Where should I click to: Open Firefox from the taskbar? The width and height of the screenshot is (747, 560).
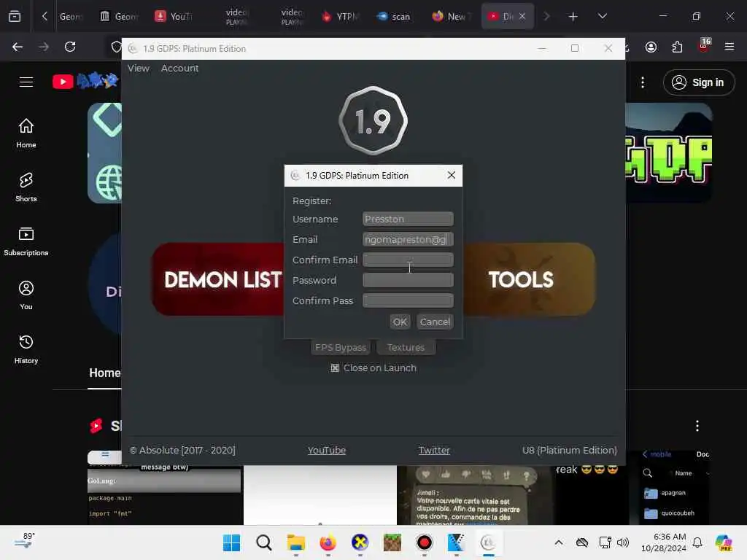pos(328,542)
